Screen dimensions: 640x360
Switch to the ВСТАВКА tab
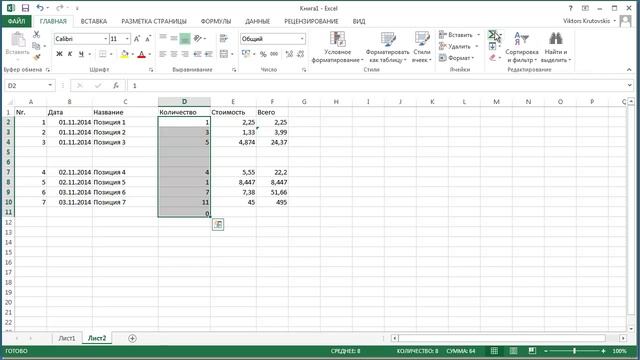[94, 21]
